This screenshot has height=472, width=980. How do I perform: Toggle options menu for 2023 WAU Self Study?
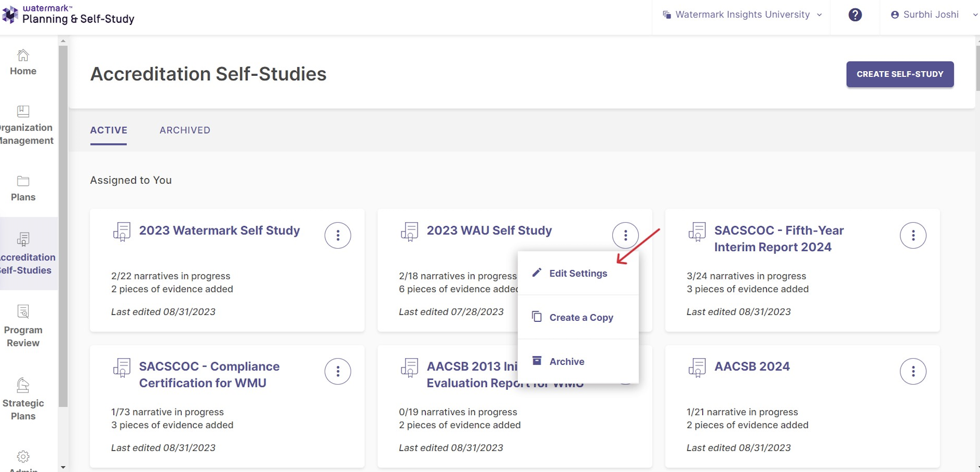tap(625, 235)
